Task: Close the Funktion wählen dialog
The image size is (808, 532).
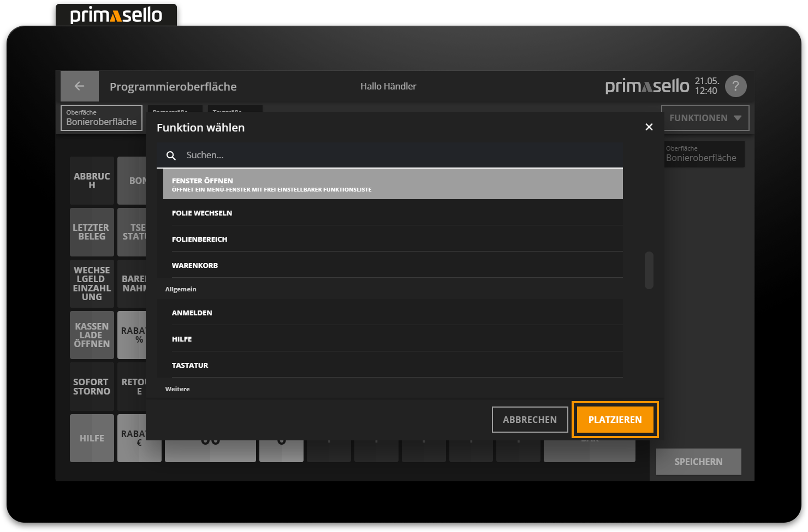Action: point(649,127)
